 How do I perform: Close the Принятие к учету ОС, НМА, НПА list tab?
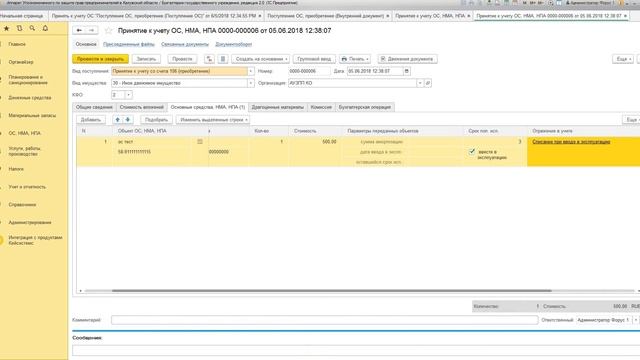(469, 16)
